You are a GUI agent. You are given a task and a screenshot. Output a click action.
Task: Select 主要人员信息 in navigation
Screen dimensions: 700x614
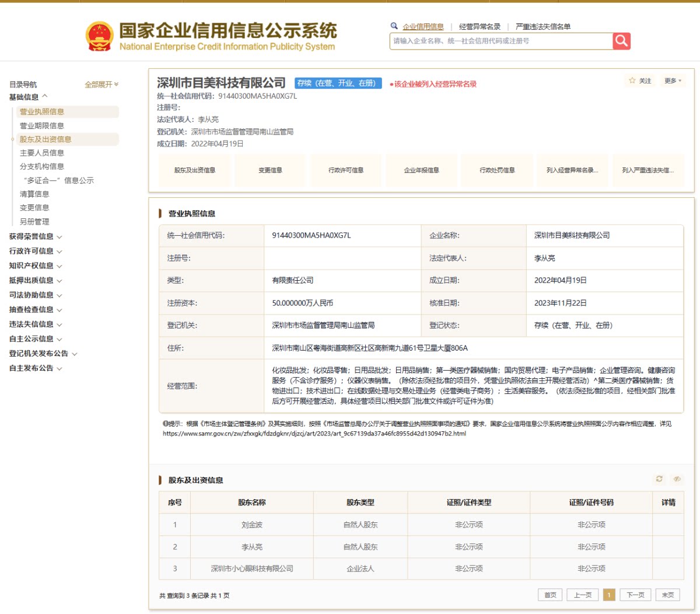click(x=42, y=153)
